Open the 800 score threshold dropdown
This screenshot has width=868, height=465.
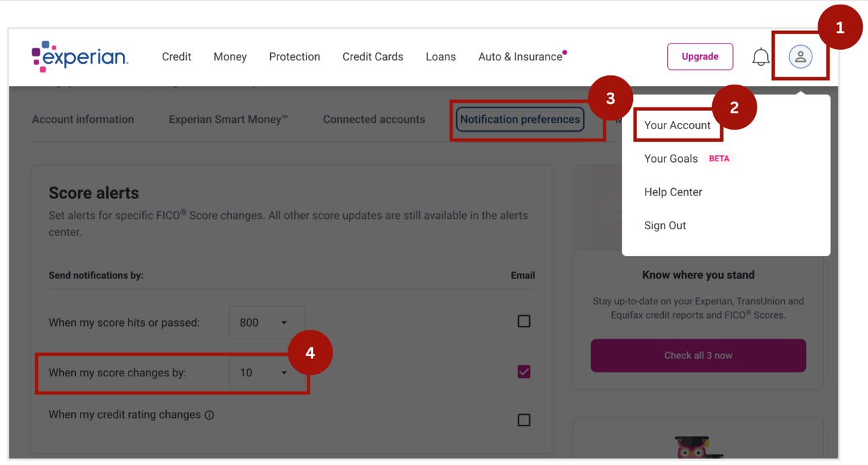[x=267, y=323]
